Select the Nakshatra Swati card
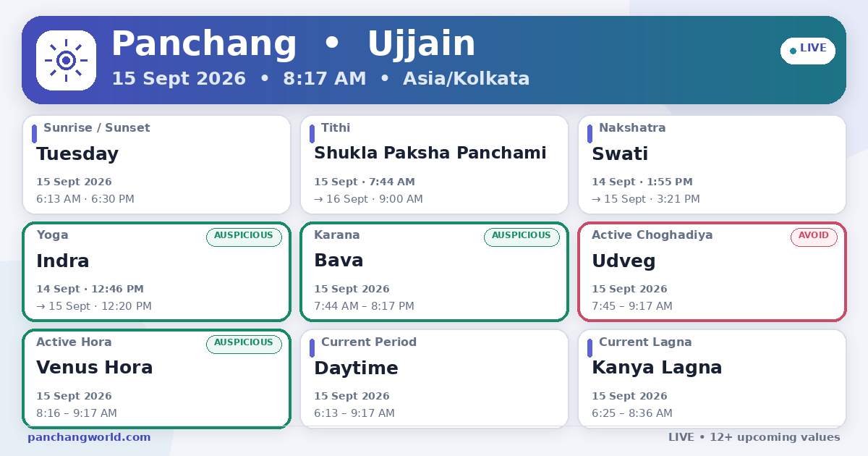This screenshot has width=868, height=456. click(x=712, y=165)
